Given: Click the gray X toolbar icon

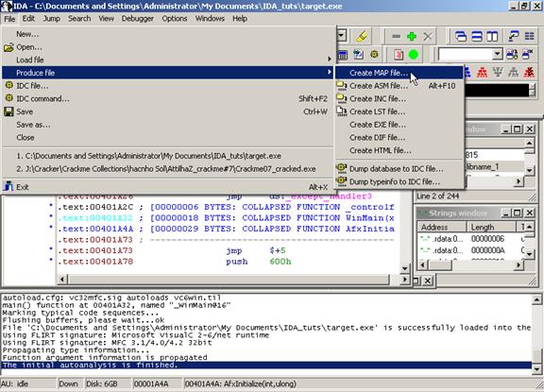Looking at the screenshot, I should (x=428, y=37).
